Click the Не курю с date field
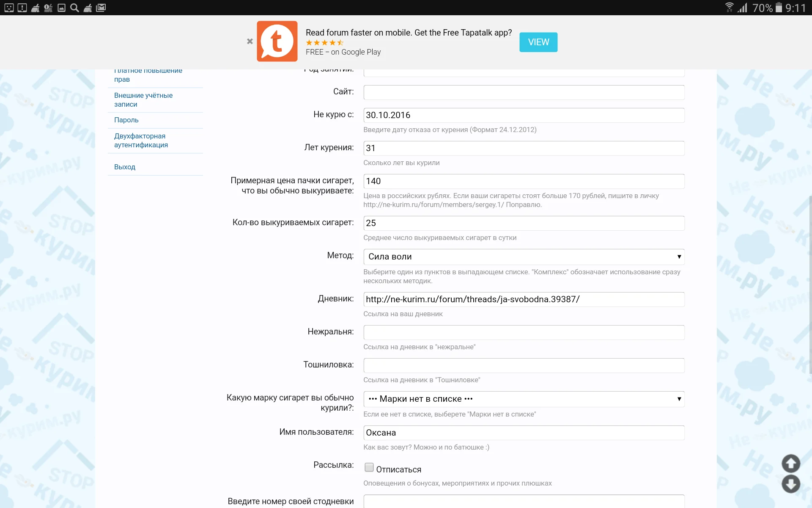Viewport: 812px width, 508px height. tap(524, 115)
